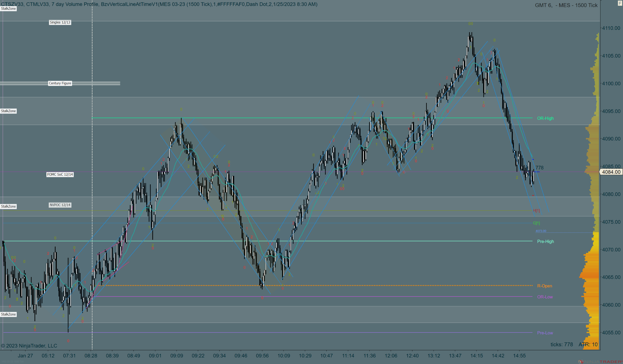The width and height of the screenshot is (623, 364).
Task: Click the OR-Low level label
Action: (545, 297)
